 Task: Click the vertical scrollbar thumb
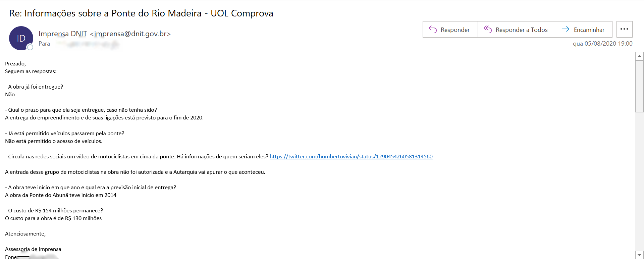pos(639,86)
